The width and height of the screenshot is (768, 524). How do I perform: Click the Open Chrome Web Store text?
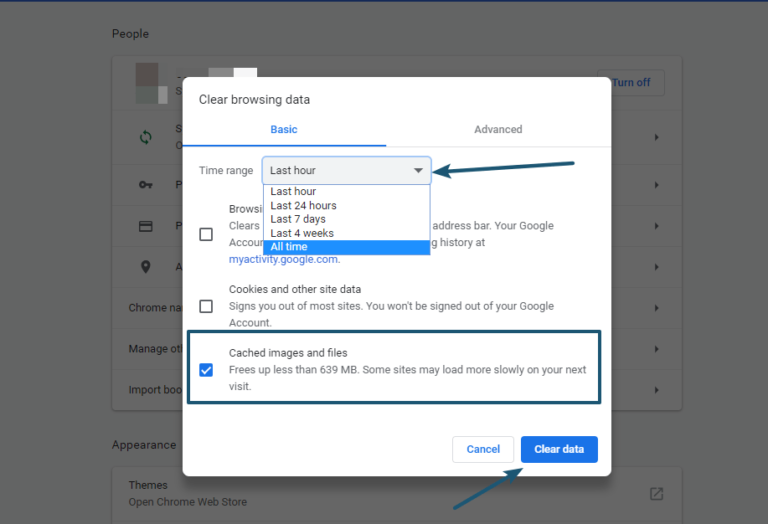(x=188, y=502)
